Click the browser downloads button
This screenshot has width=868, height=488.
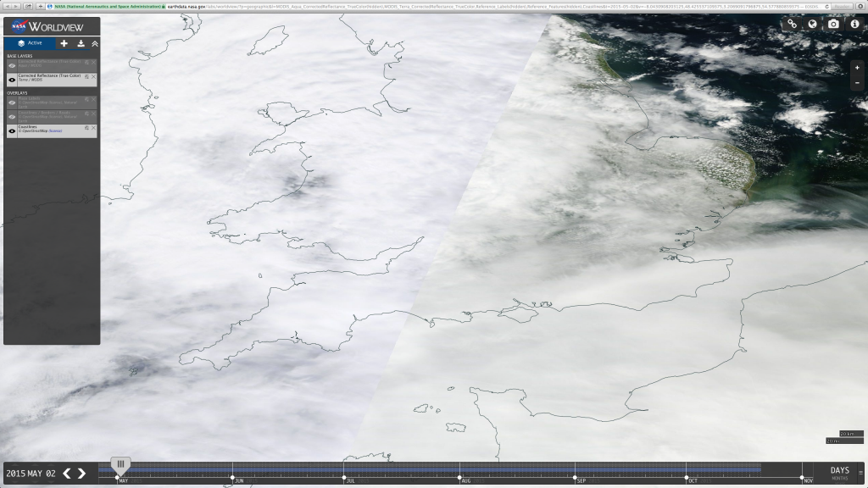pos(861,6)
